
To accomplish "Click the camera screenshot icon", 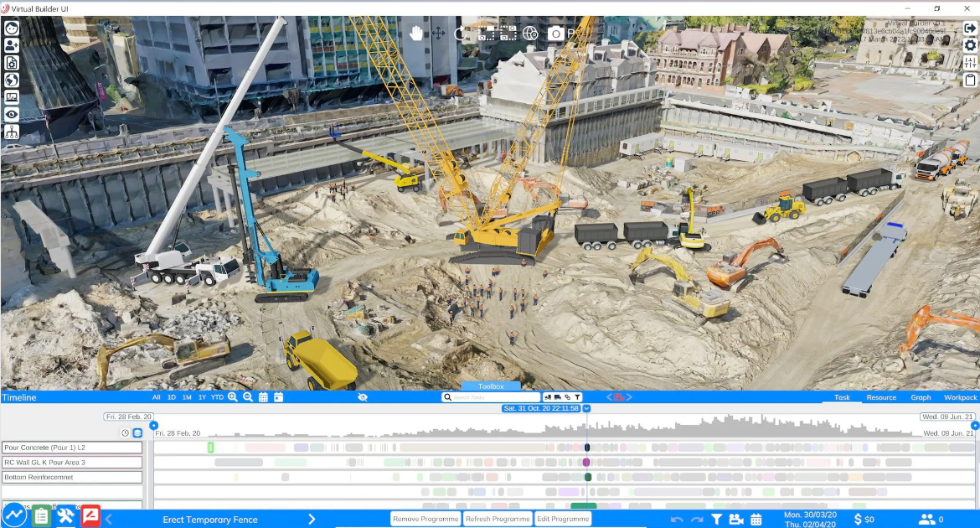I will [x=555, y=34].
